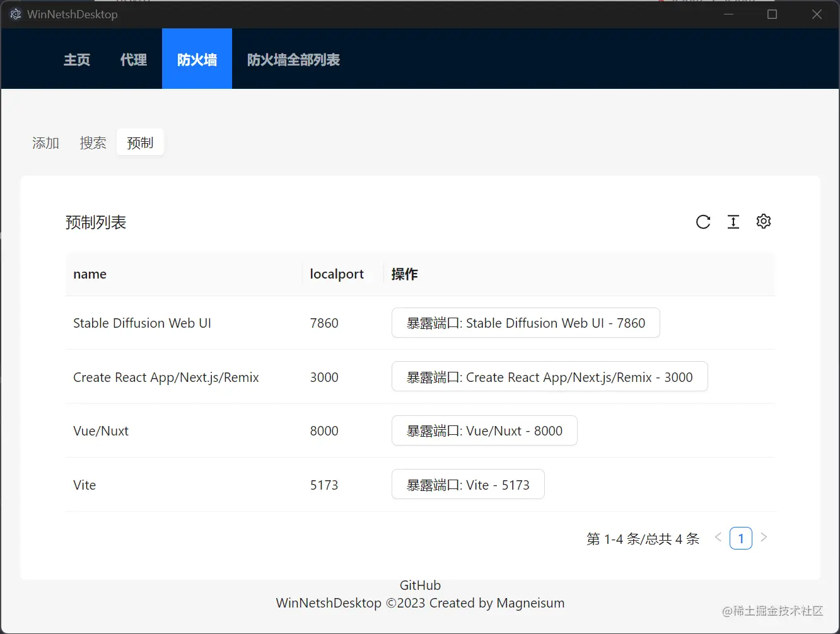Click 暴露端口: Vite - 5173 button
This screenshot has width=840, height=634.
coord(468,485)
